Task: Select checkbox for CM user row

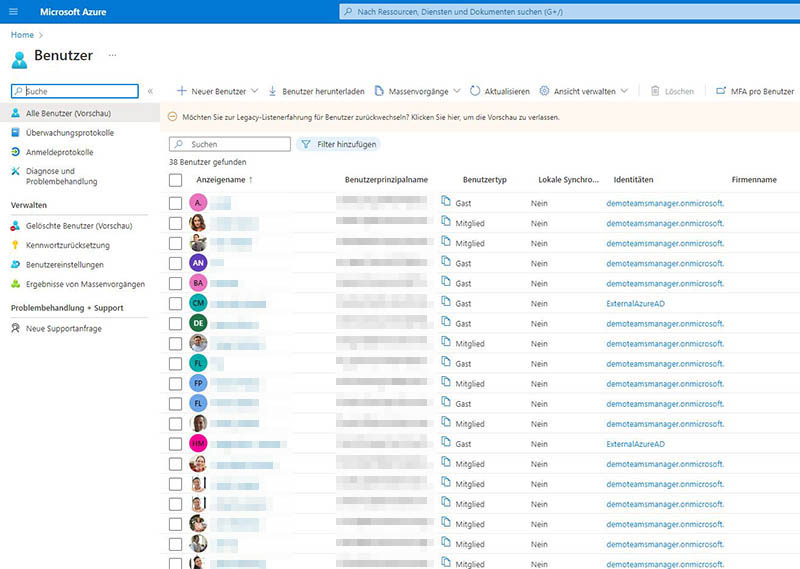Action: (176, 304)
